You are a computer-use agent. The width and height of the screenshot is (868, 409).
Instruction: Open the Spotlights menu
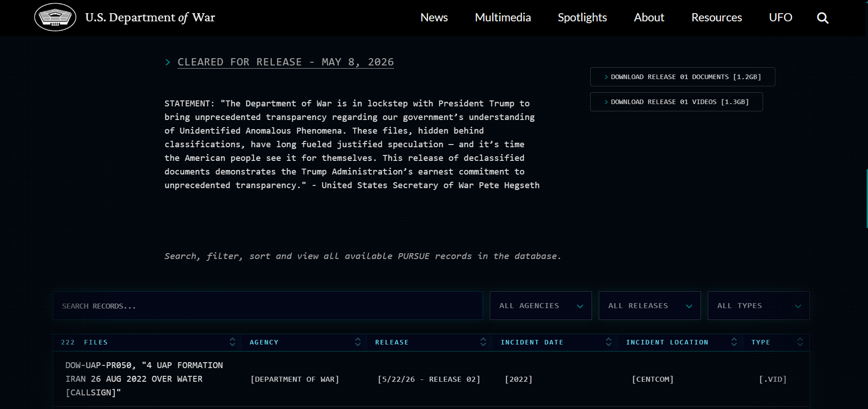582,18
